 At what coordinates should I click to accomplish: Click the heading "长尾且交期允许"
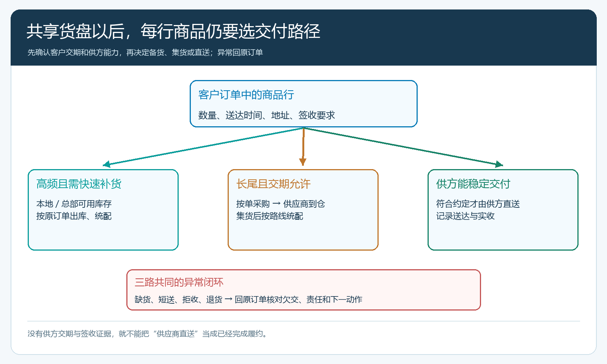tap(274, 184)
